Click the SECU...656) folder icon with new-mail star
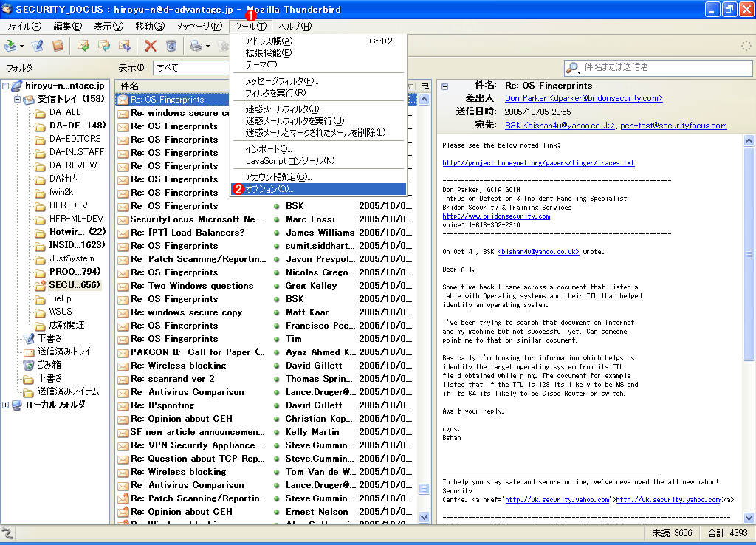This screenshot has width=756, height=545. coord(41,285)
